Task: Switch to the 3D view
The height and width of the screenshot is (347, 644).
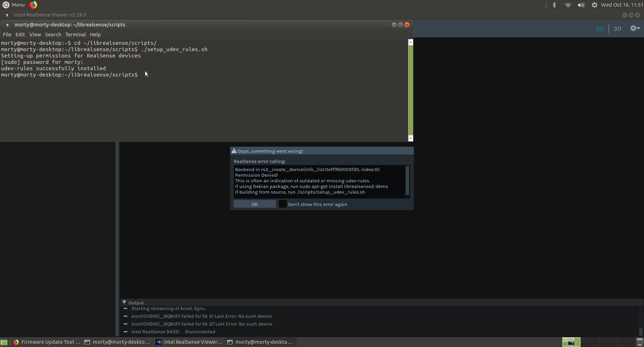Action: point(618,29)
